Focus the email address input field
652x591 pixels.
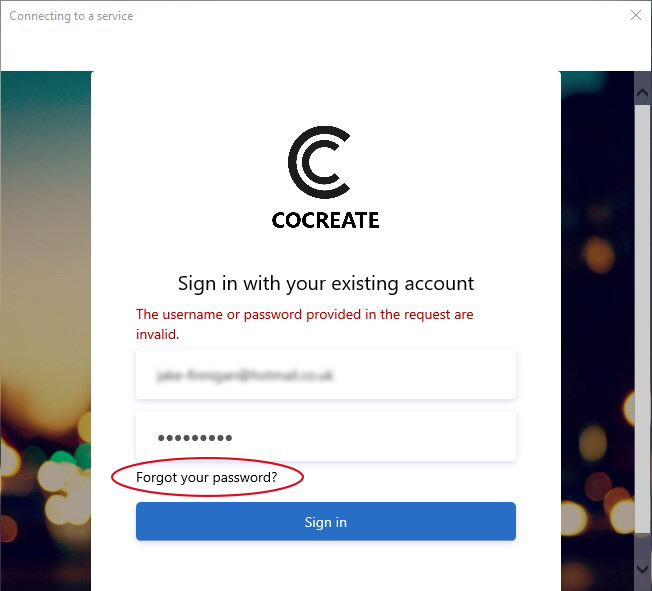326,374
